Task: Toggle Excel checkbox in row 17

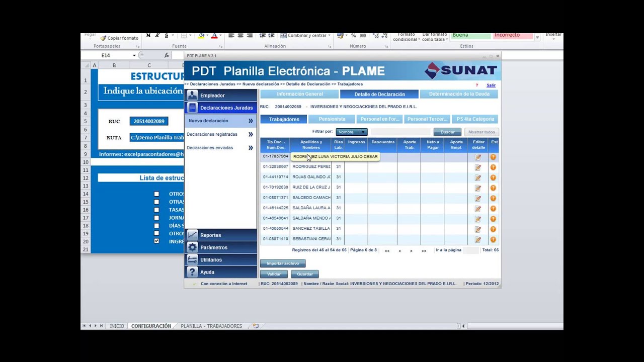Action: click(x=156, y=218)
